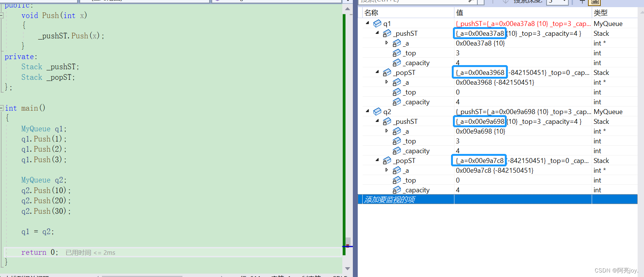Click the MyQueue type cell of q2

tap(608, 112)
